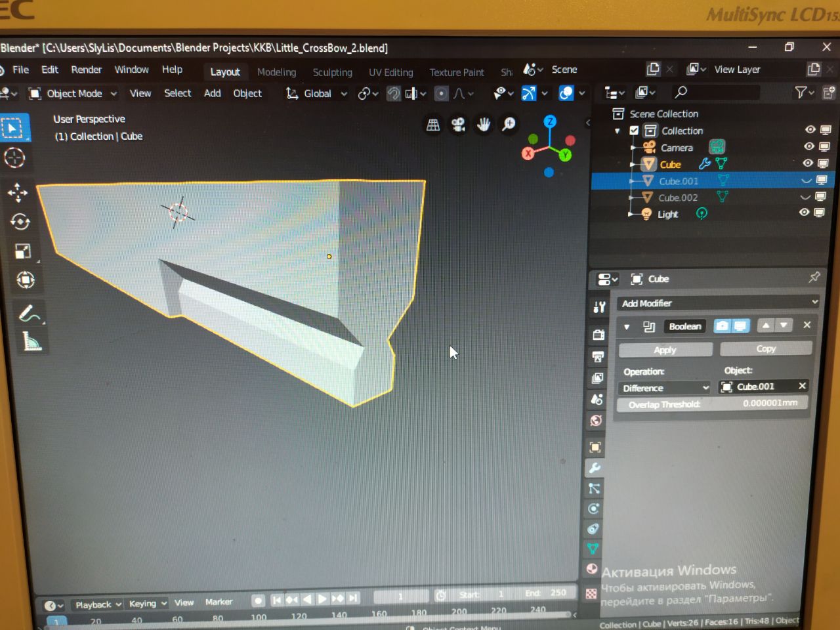Select the Transform tool
This screenshot has height=630, width=840.
click(25, 280)
